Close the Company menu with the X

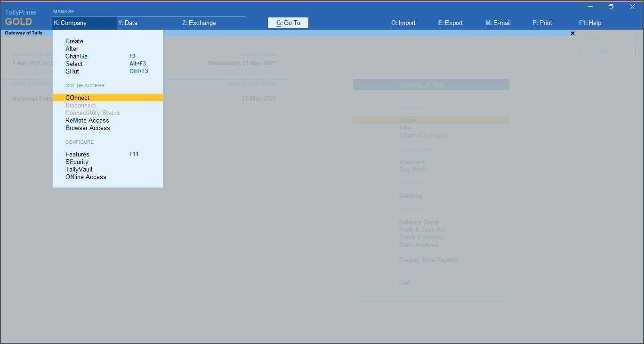(572, 33)
